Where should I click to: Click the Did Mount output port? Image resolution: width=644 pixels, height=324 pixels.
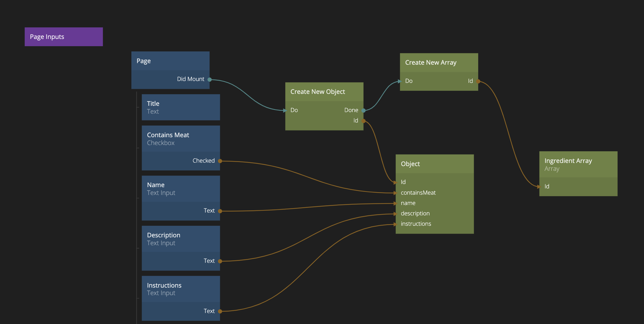coord(209,79)
